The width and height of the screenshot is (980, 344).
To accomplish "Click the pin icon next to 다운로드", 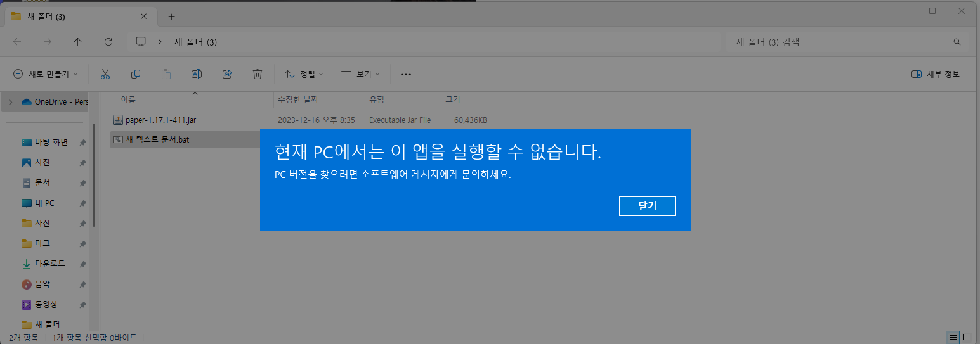I will (x=82, y=264).
